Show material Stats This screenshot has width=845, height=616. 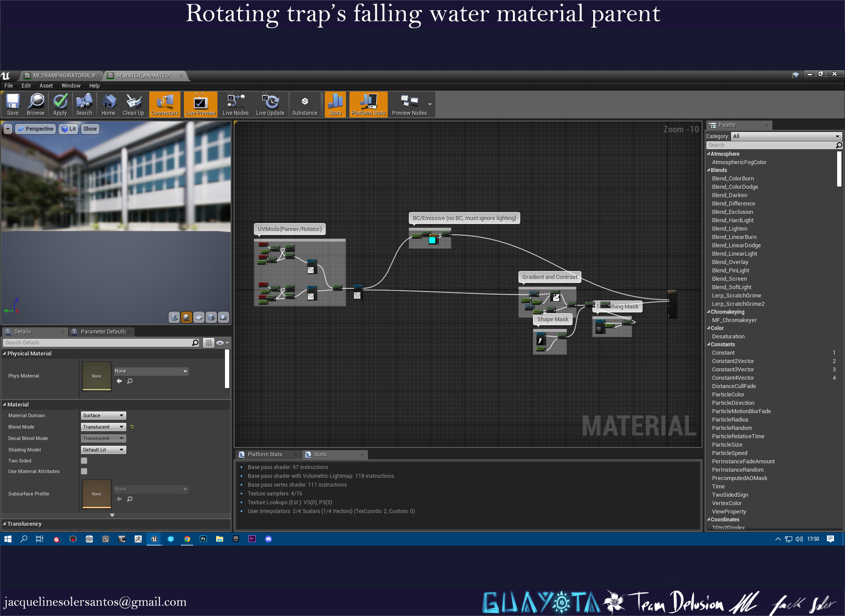tap(335, 104)
